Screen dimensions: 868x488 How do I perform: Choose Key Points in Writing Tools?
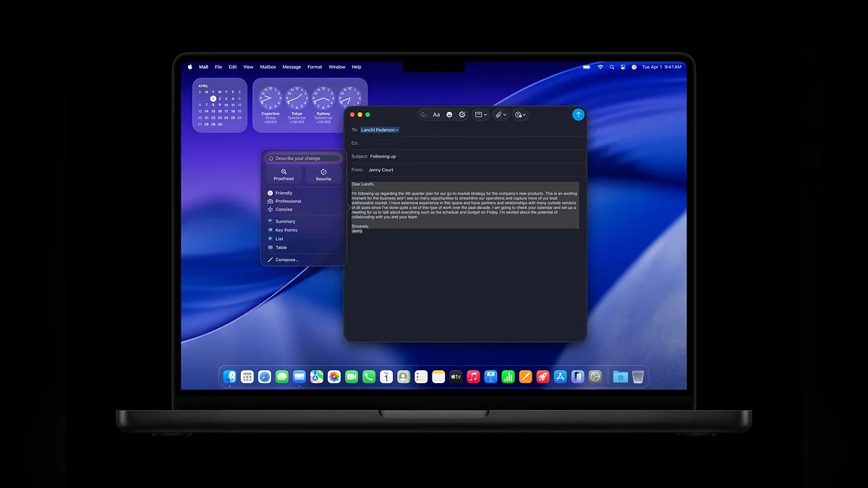[286, 230]
